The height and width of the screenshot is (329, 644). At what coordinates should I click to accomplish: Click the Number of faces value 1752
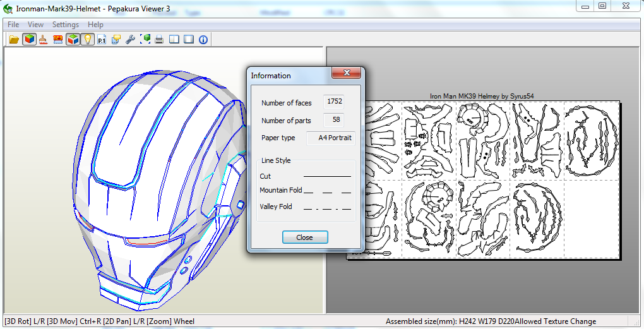333,102
